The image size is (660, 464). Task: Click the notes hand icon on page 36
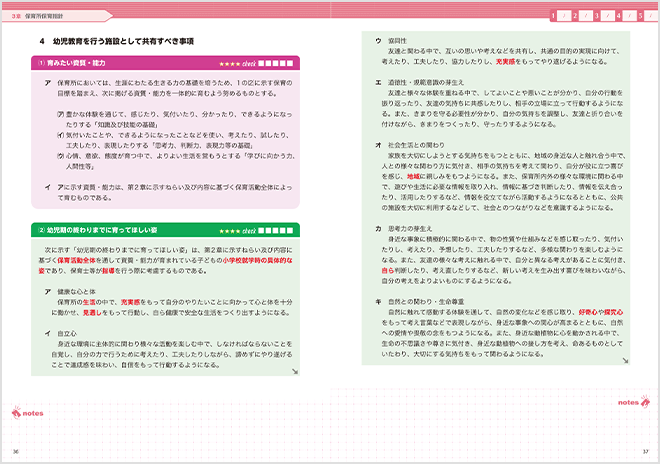point(16,412)
